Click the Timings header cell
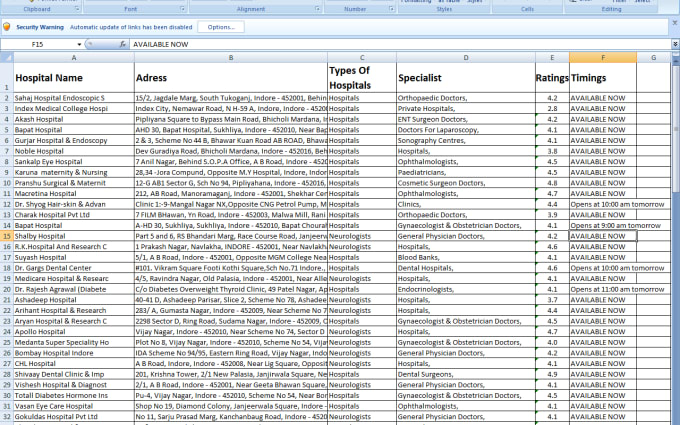The width and height of the screenshot is (680, 425). pos(603,78)
